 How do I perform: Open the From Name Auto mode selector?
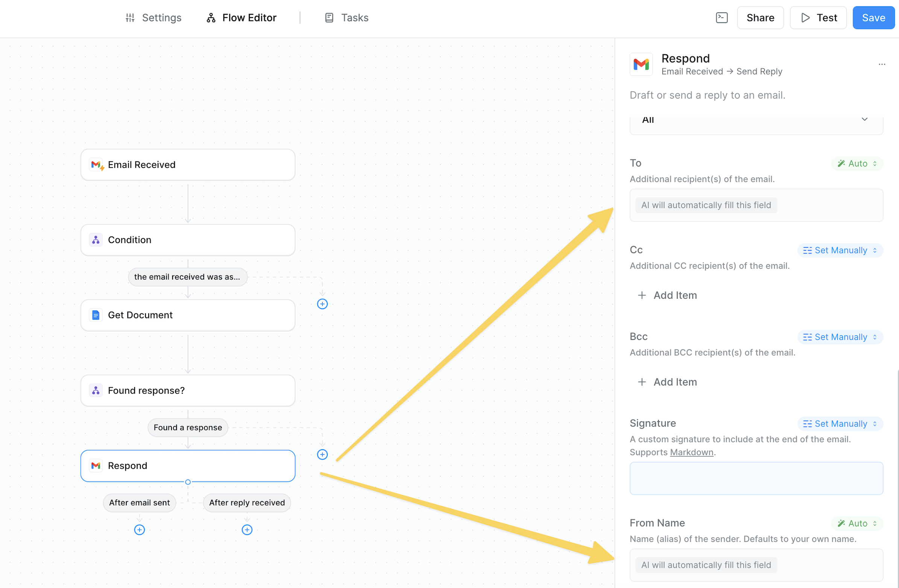click(x=857, y=523)
